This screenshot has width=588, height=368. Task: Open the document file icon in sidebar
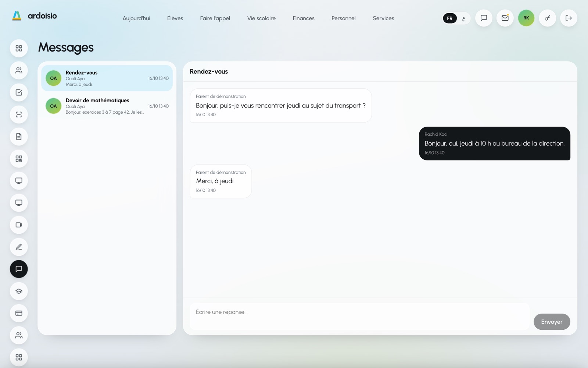[19, 137]
